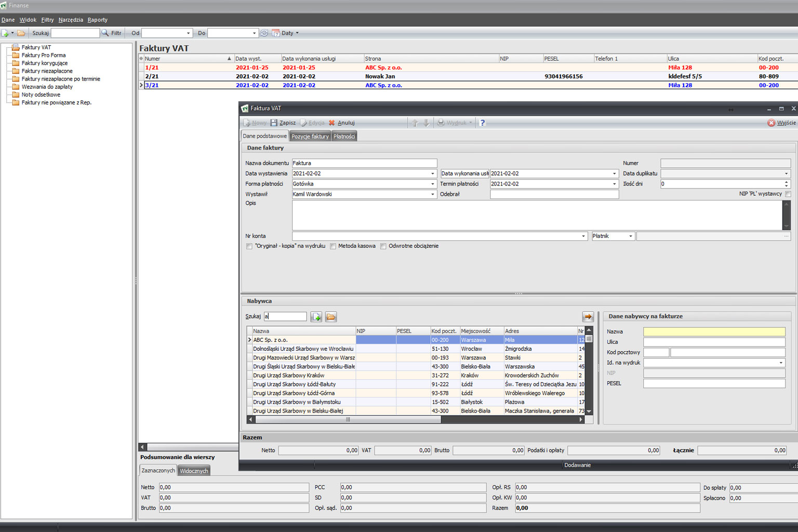Viewport: 798px width, 532px height.
Task: Expand the Wystawił dropdown list
Action: (432, 194)
